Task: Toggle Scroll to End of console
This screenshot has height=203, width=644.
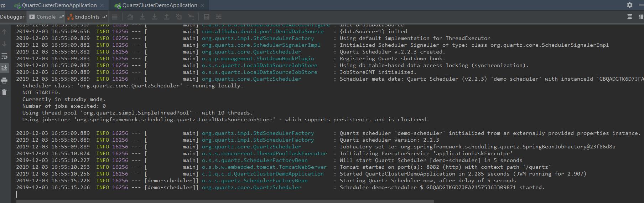Action: pyautogui.click(x=4, y=68)
